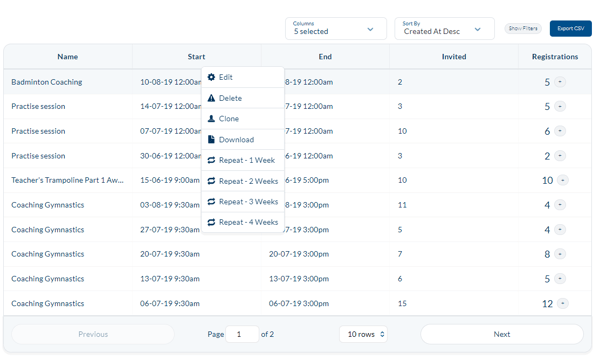Click Practise session starting 07-07-19
This screenshot has height=360, width=600.
[x=38, y=131]
